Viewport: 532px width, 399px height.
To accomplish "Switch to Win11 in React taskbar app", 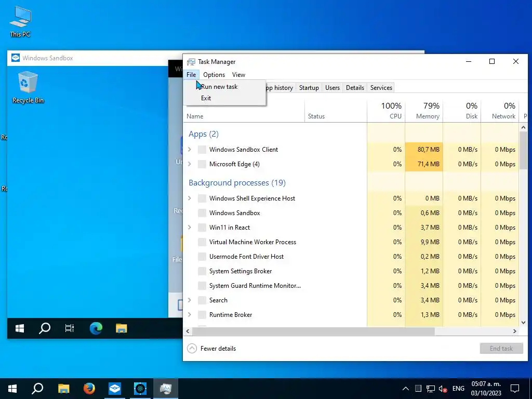I will [140, 389].
